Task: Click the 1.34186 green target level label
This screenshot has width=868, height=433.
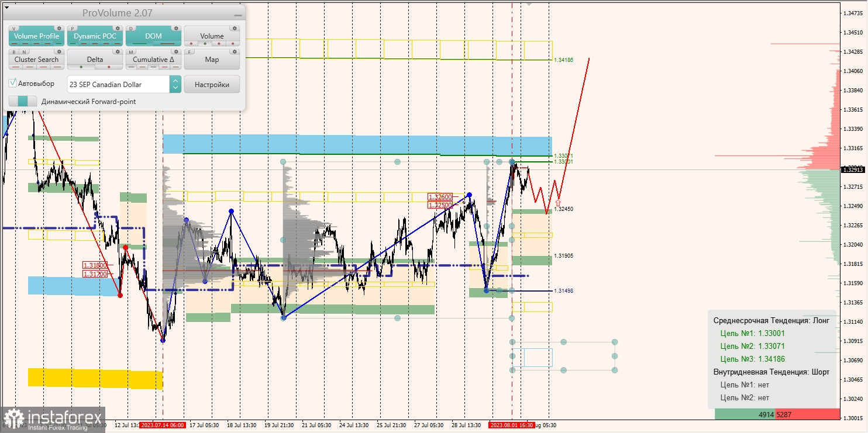Action: 563,60
